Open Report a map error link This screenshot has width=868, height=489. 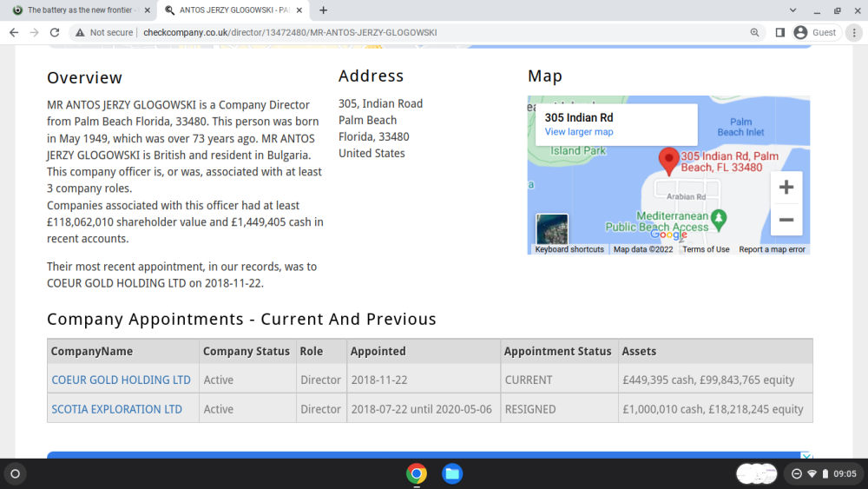772,250
